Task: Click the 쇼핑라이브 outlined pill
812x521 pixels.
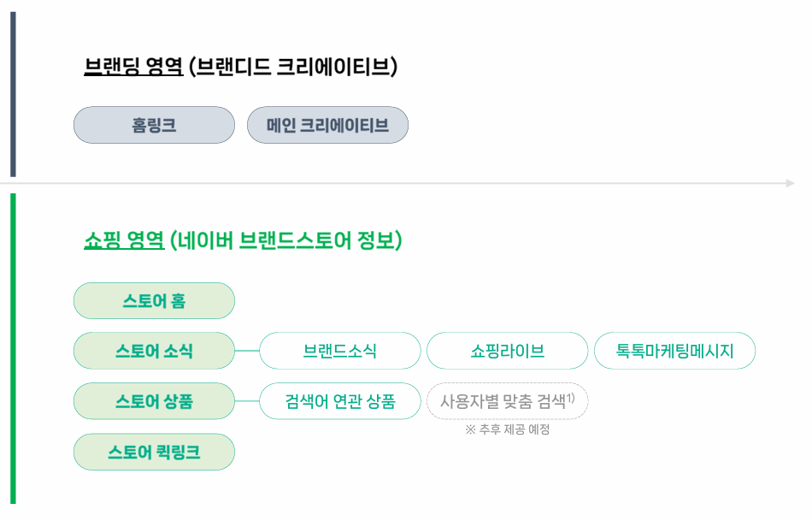Action: (x=507, y=351)
